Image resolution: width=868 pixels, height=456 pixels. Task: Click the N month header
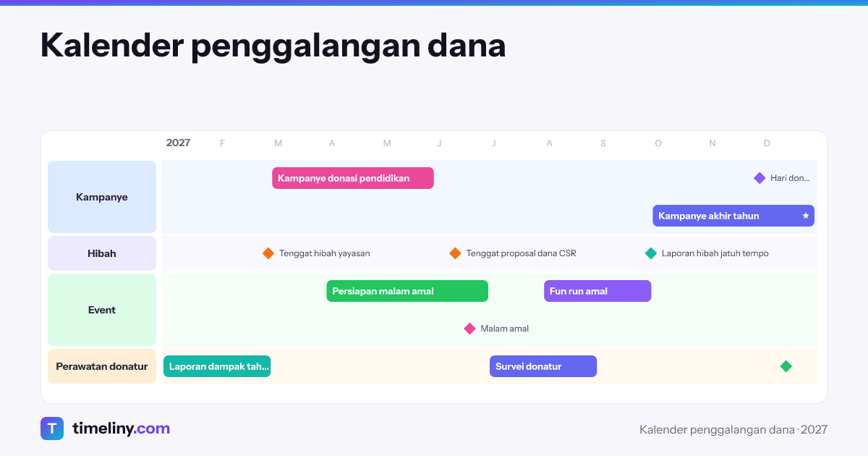tap(712, 143)
